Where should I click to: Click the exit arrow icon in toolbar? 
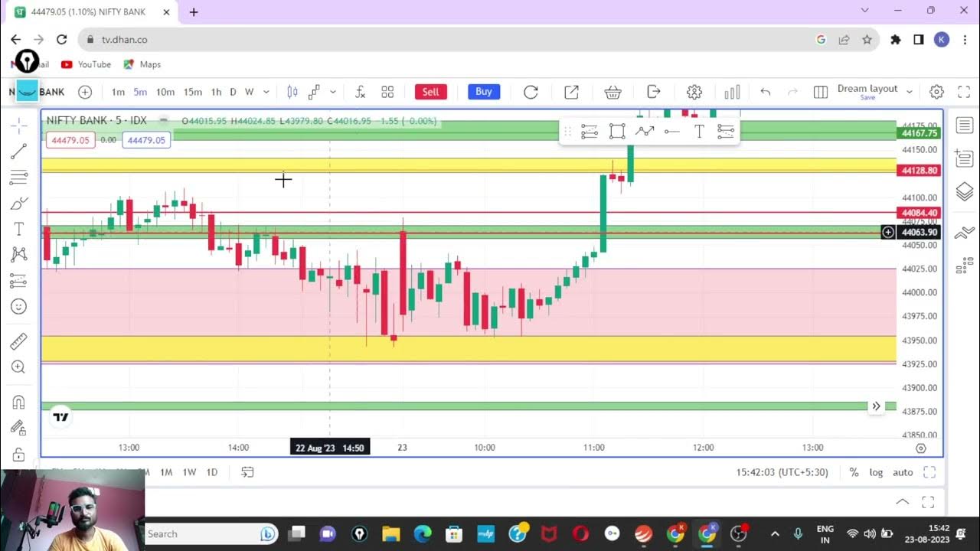pyautogui.click(x=654, y=92)
